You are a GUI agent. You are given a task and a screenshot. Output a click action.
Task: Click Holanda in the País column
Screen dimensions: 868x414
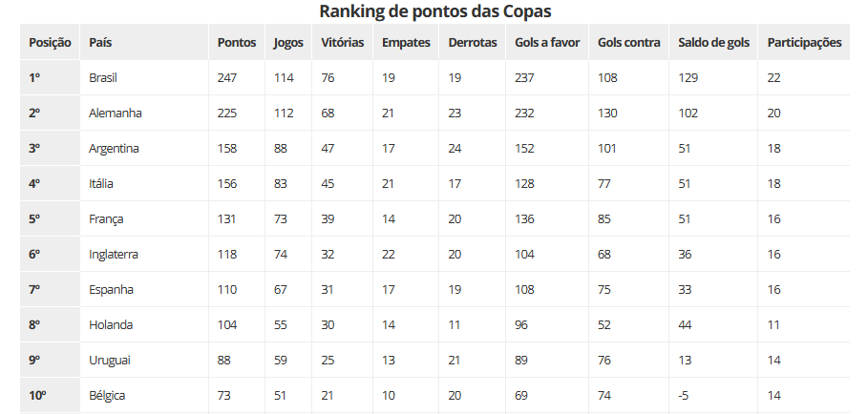tap(110, 324)
